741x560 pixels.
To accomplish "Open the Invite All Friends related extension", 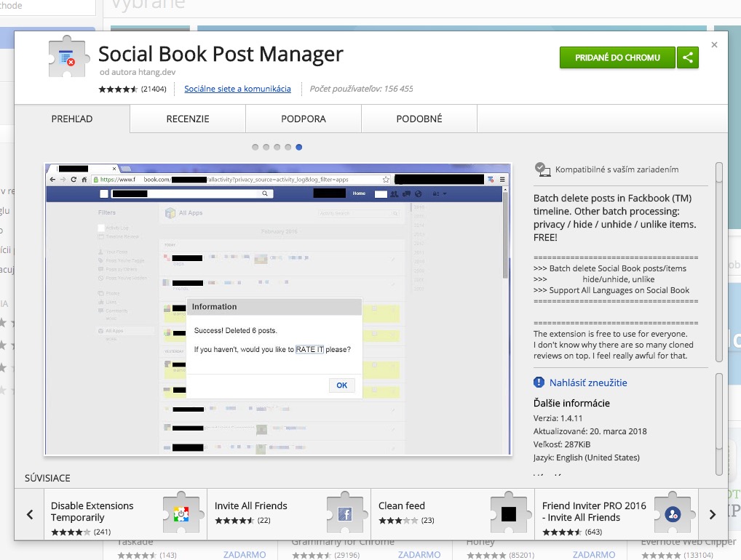I will (289, 514).
